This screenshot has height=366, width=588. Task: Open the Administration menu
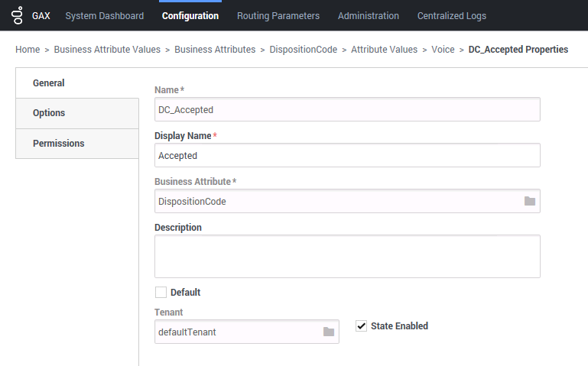coord(368,15)
